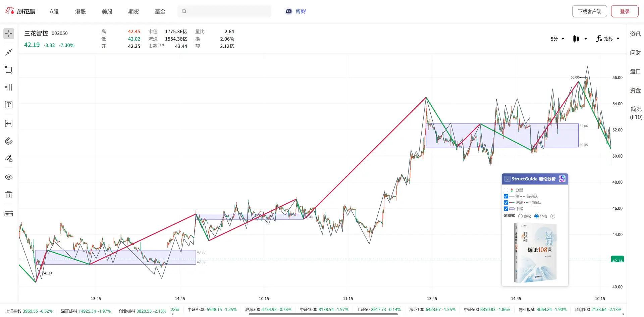Toggle drawings visibility eye icon

point(9,177)
